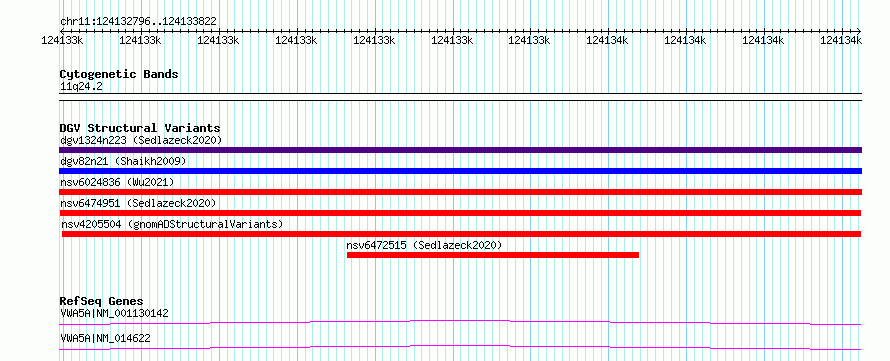Open variant nsv6474951 (Sedlazeck2020) label
The height and width of the screenshot is (361, 890).
pos(138,203)
